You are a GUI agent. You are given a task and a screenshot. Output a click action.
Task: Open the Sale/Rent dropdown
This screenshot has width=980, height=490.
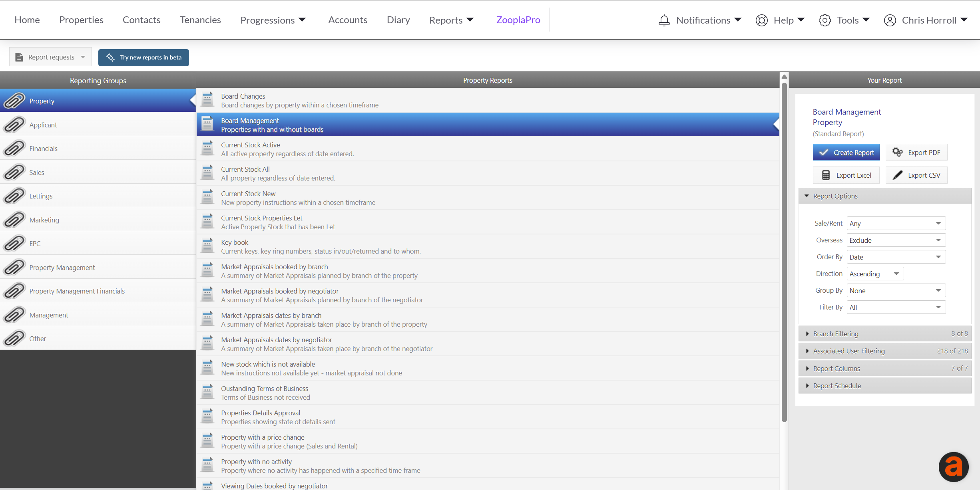pos(896,224)
